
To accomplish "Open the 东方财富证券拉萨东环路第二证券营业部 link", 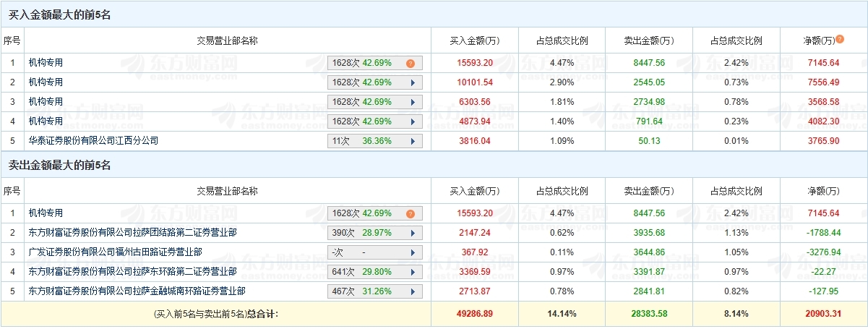I will pyautogui.click(x=132, y=271).
